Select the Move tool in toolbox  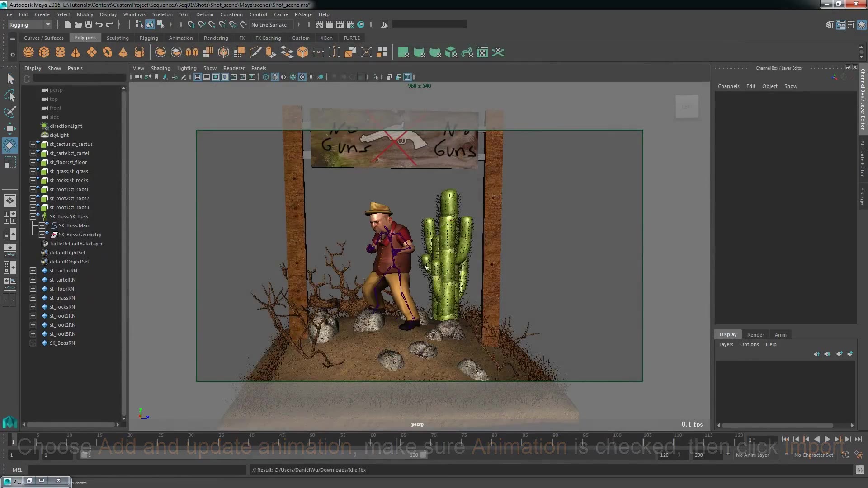9,129
